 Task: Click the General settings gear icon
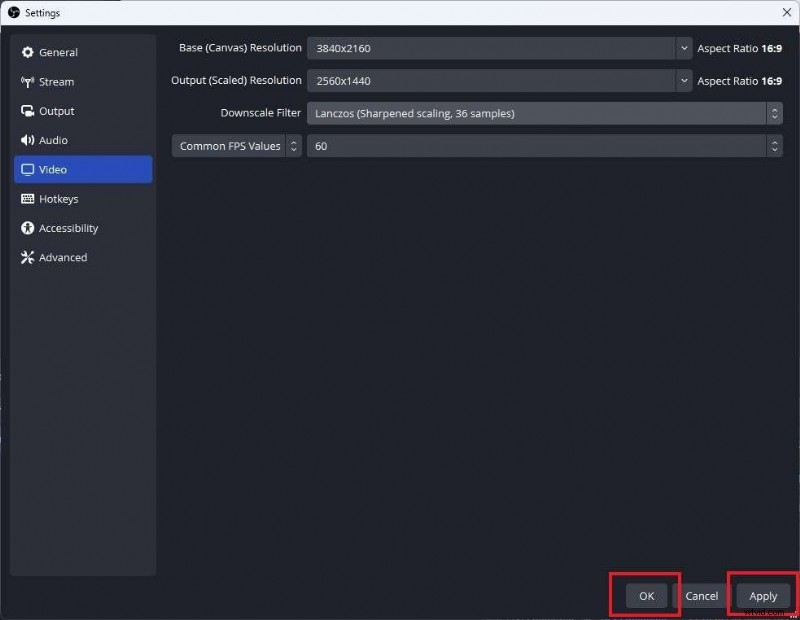pos(28,52)
